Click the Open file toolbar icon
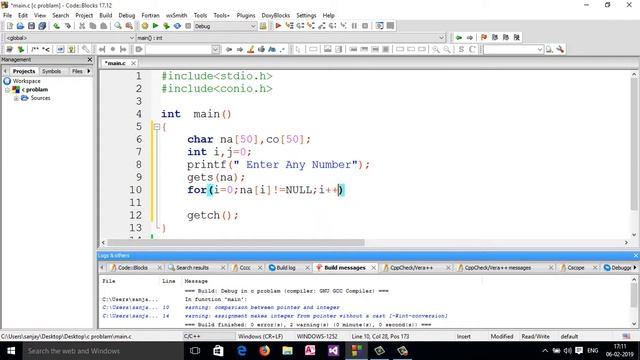Viewport: 640px width, 360px height. pyautogui.click(x=20, y=26)
